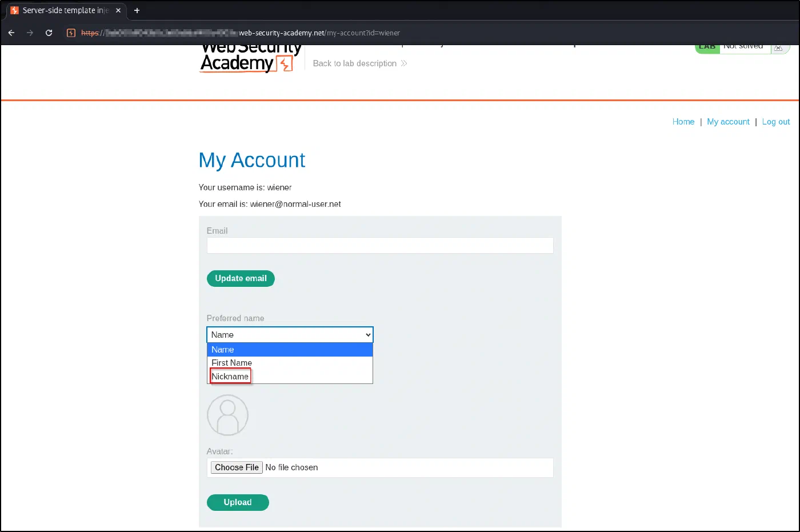The width and height of the screenshot is (800, 532).
Task: Click the 'Your username is: wiener' text
Action: click(x=245, y=187)
